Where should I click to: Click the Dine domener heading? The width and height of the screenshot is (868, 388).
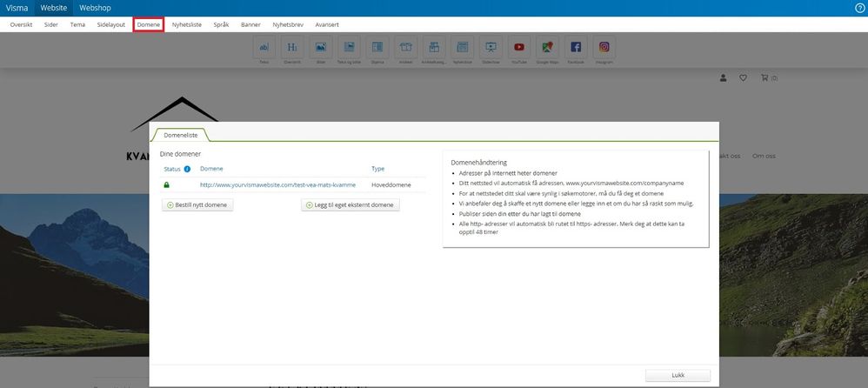pos(180,154)
